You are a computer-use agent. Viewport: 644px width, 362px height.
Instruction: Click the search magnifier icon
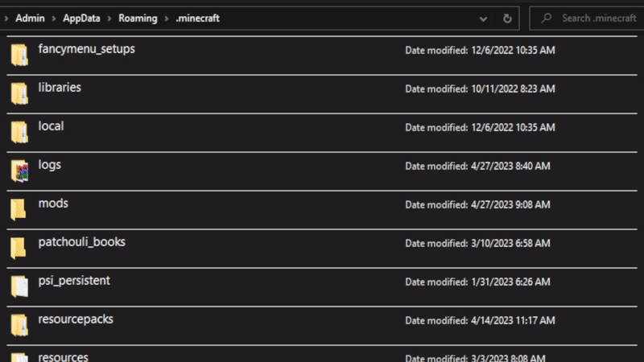[546, 18]
